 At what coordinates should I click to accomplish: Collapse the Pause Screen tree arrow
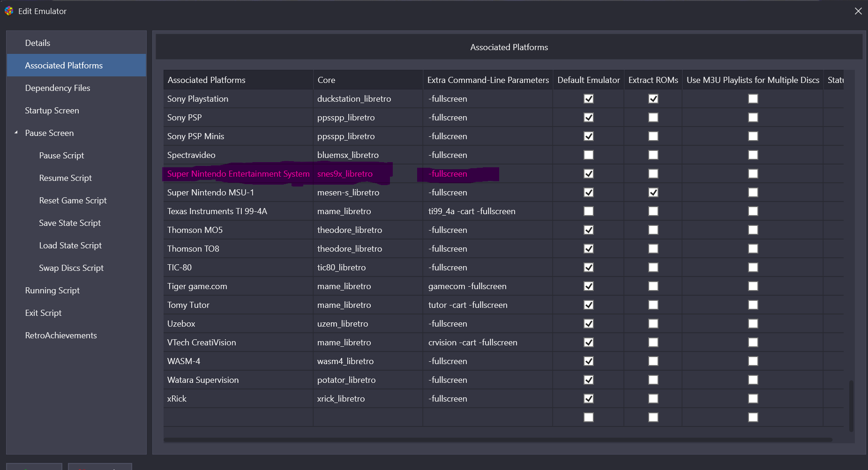tap(16, 133)
